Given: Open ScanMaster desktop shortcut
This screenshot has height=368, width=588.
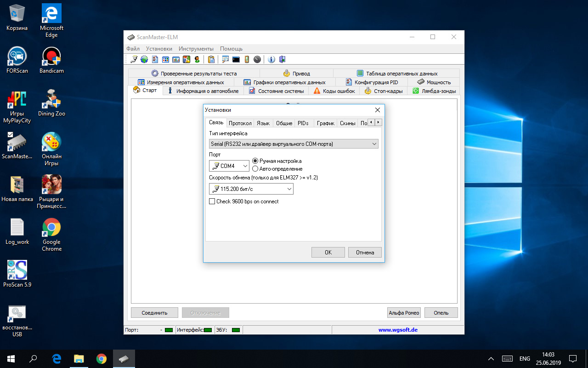Looking at the screenshot, I should tap(17, 146).
